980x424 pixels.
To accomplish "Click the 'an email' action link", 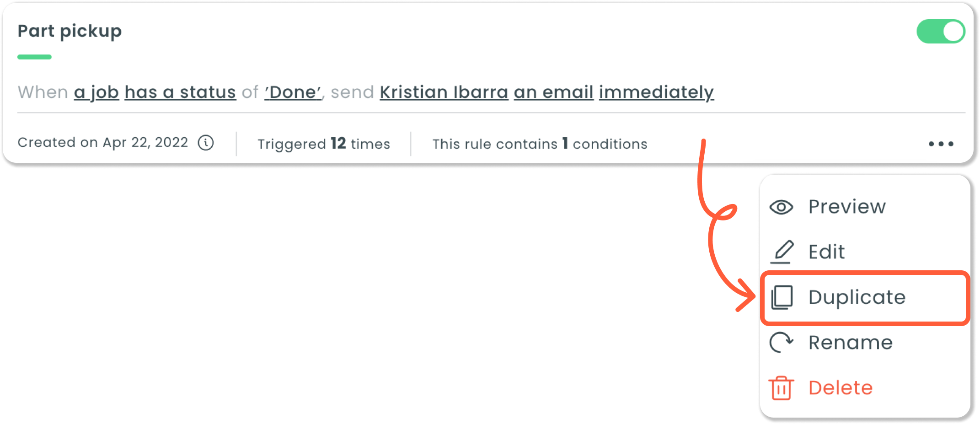I will coord(554,92).
